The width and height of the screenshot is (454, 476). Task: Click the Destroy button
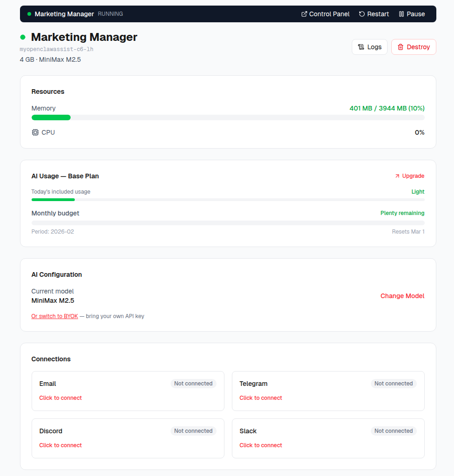[x=414, y=47]
